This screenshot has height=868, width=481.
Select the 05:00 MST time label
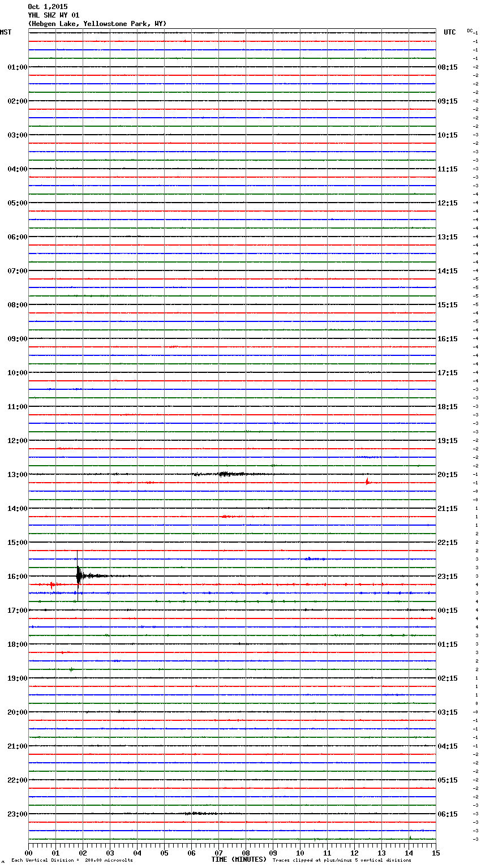pyautogui.click(x=18, y=203)
